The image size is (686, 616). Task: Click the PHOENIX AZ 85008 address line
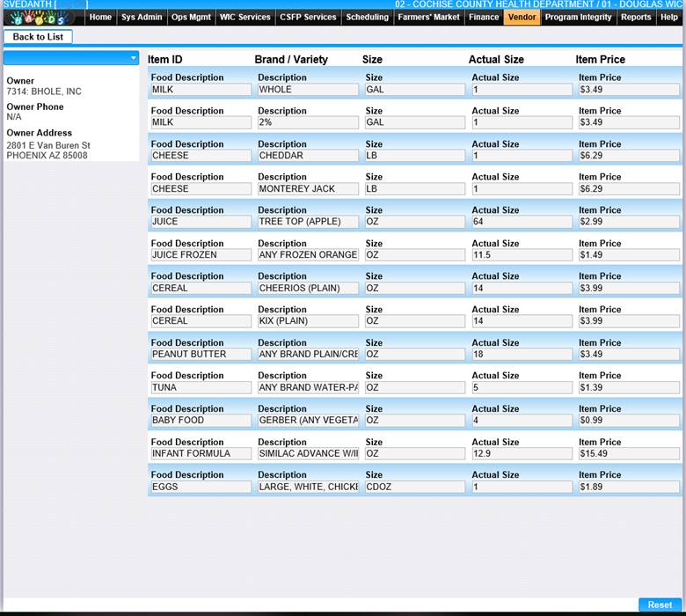tap(47, 156)
